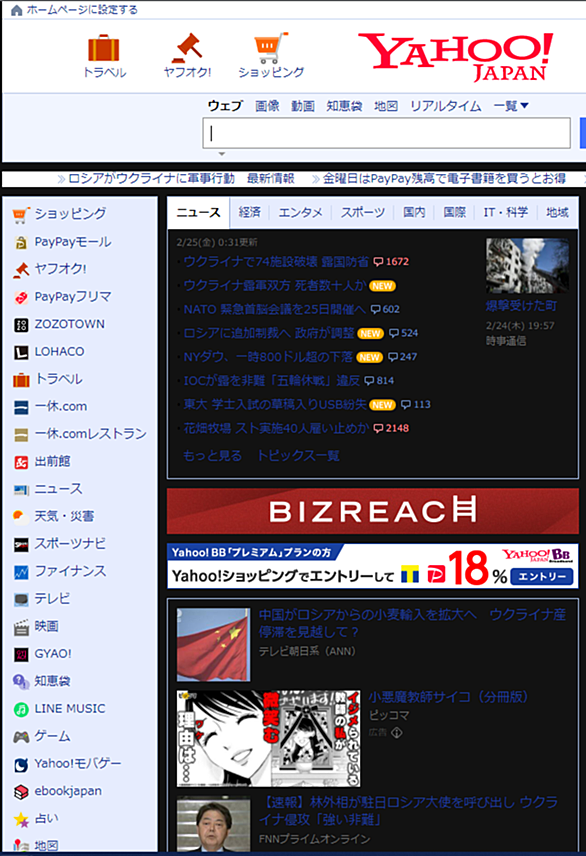Click the home icon beside ホームページに設定する
586x856 pixels.
point(16,10)
